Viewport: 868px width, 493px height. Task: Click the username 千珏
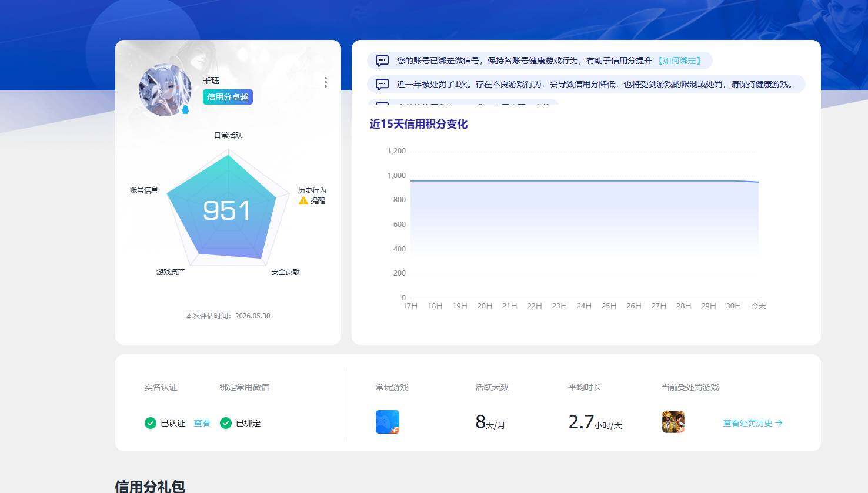click(x=211, y=81)
